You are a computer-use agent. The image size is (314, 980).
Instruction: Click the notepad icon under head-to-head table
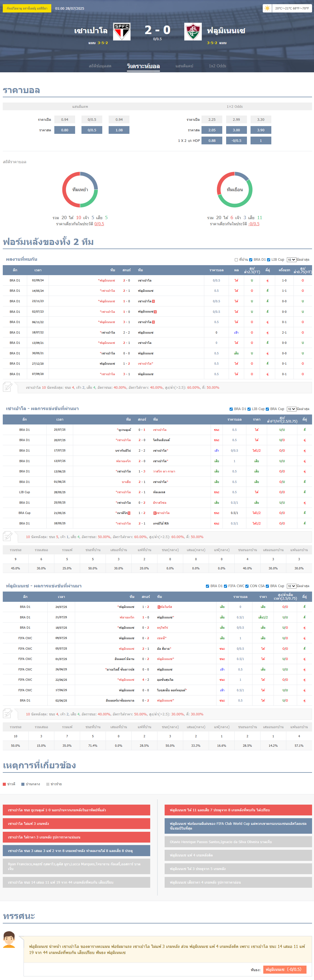coord(7,387)
